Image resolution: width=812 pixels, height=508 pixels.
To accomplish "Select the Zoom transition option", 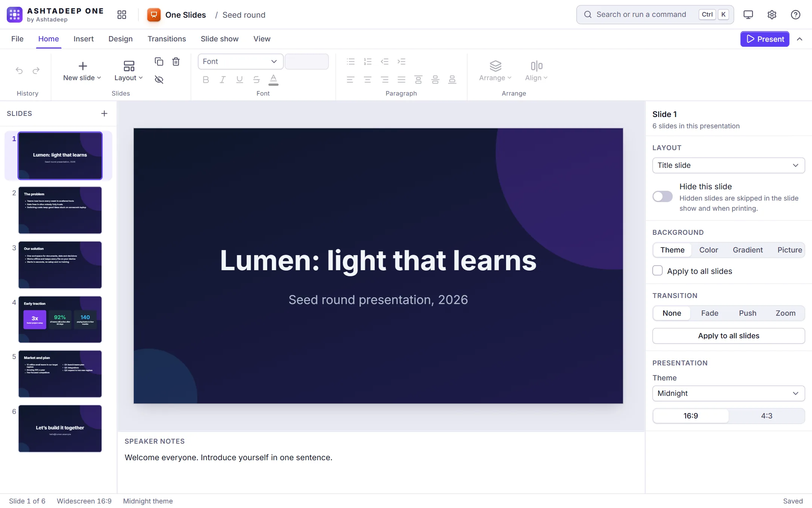I will (785, 313).
